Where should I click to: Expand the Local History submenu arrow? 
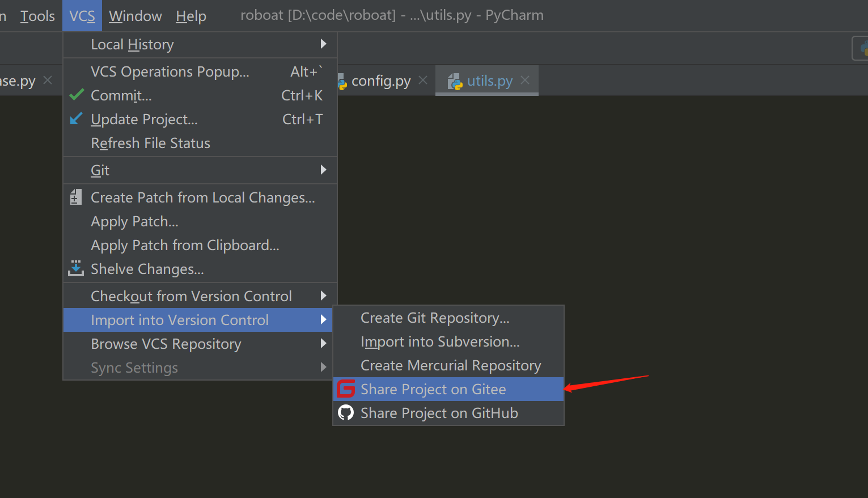323,44
